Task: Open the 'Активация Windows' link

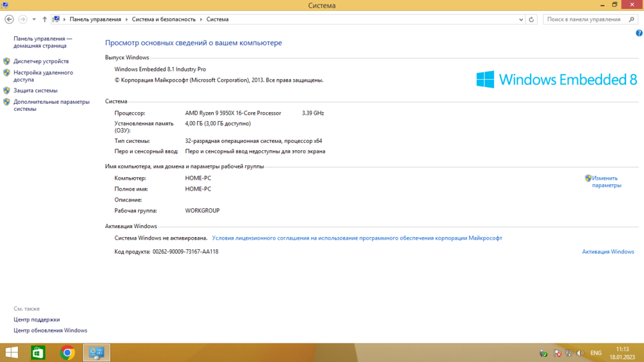Action: point(608,252)
